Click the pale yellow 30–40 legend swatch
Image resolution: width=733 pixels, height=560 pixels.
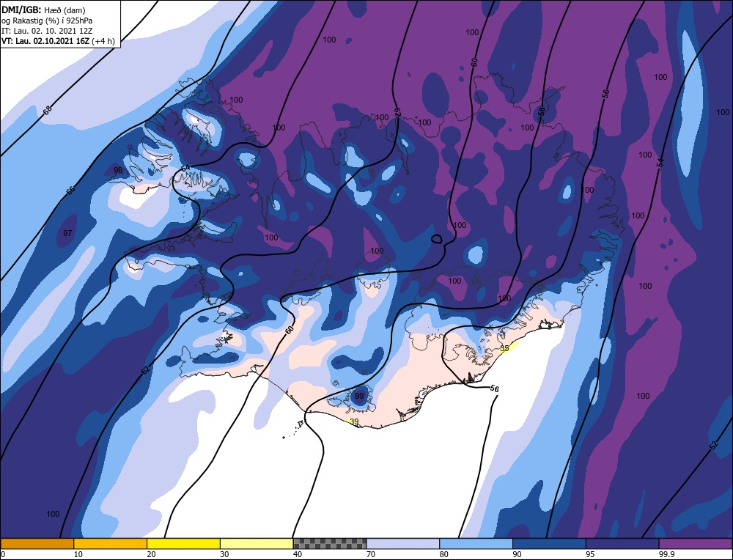click(x=257, y=543)
